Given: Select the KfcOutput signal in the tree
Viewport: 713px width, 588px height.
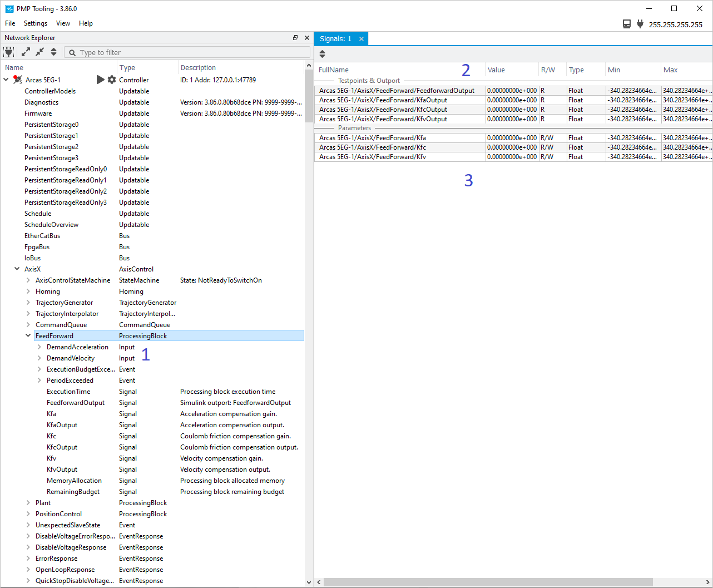Looking at the screenshot, I should click(x=62, y=447).
